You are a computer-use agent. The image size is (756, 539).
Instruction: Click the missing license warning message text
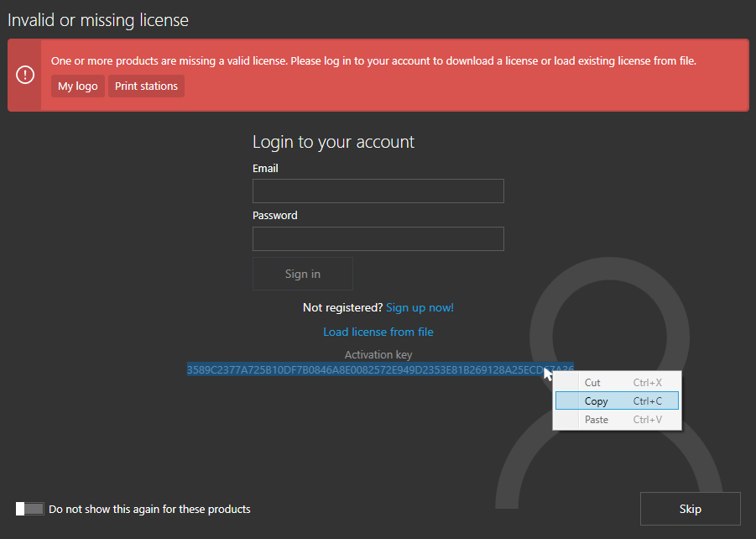[373, 60]
